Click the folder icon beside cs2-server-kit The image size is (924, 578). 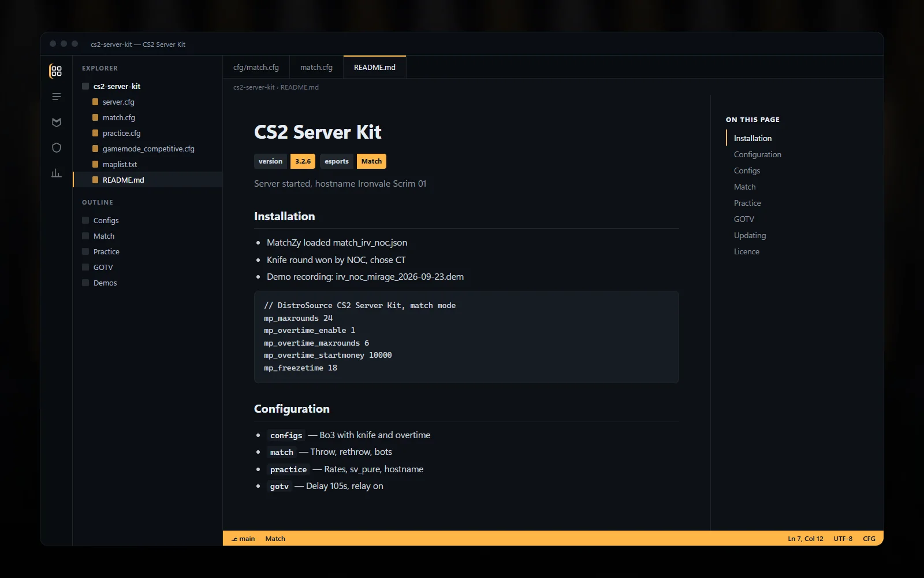[85, 86]
